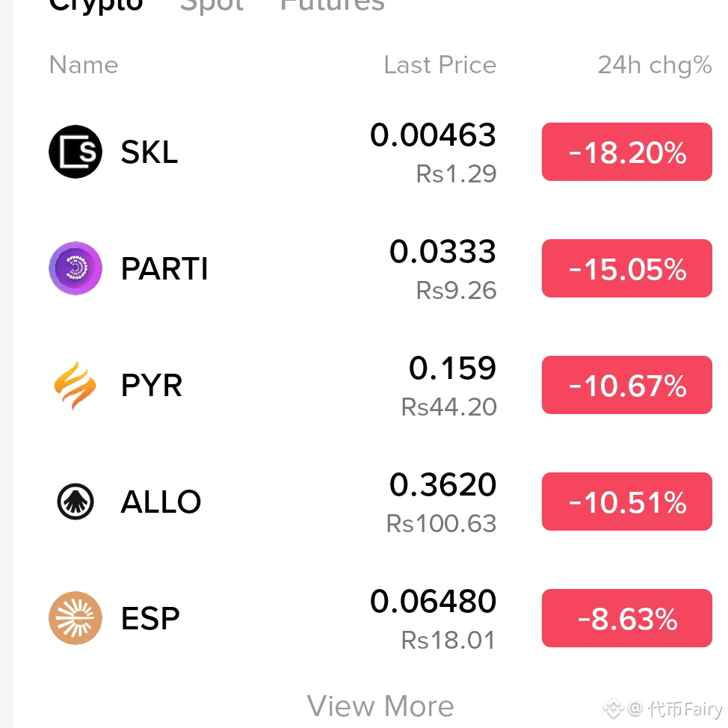The width and height of the screenshot is (728, 728).
Task: Toggle PARTI -15.05% change badge
Action: tap(627, 268)
